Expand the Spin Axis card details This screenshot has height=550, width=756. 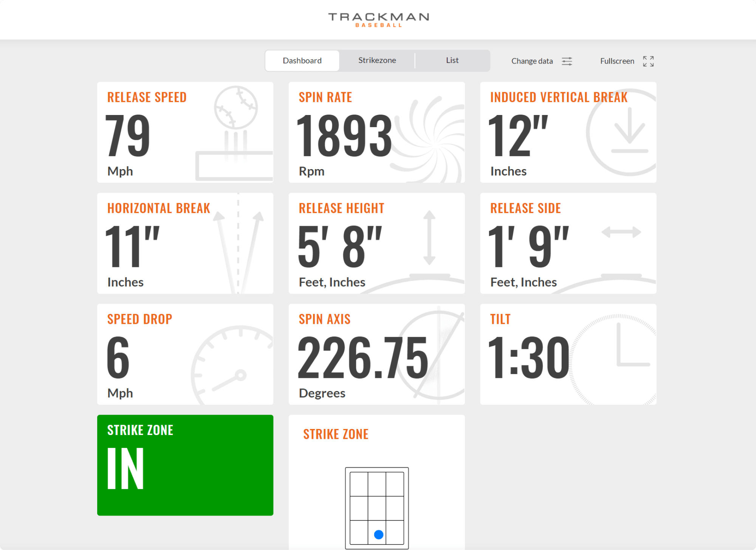point(377,354)
